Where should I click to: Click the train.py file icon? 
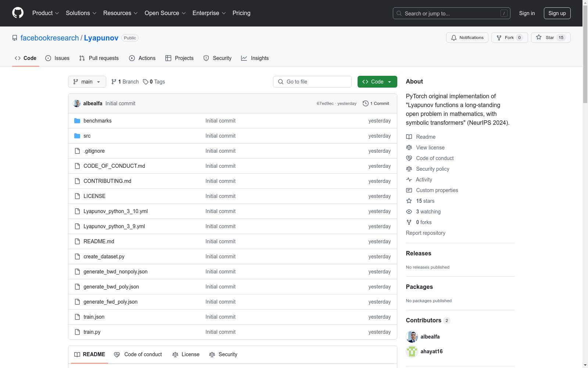point(77,332)
